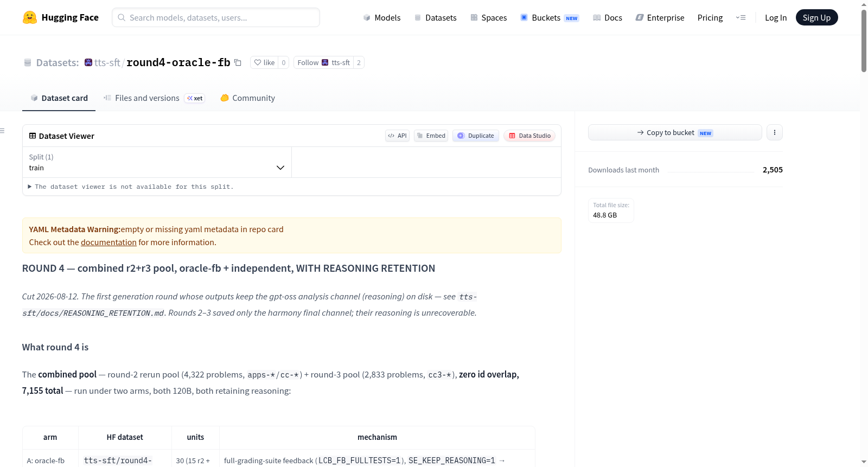
Task: Open the more-options kebab menu beside Copy to bucket
Action: [x=775, y=132]
